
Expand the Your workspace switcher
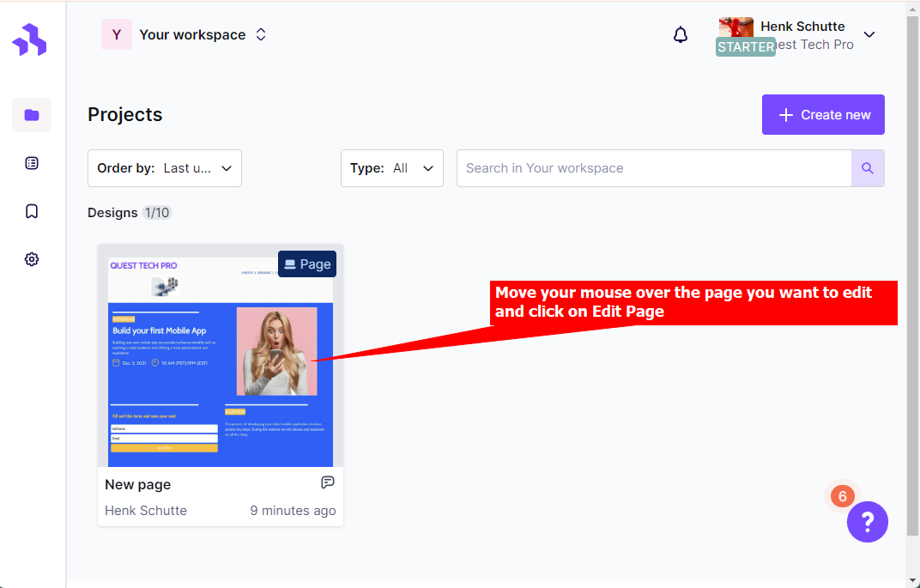(261, 34)
